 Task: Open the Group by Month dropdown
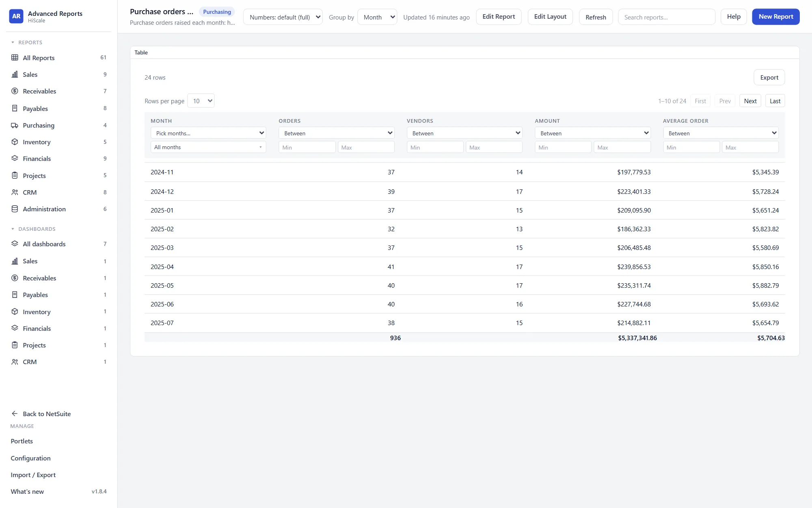pos(377,17)
